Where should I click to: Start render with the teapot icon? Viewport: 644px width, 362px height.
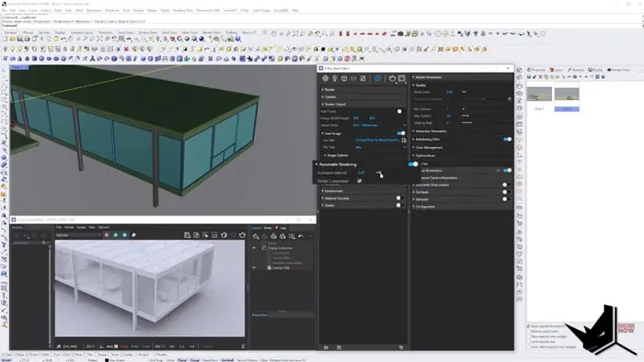click(x=392, y=78)
